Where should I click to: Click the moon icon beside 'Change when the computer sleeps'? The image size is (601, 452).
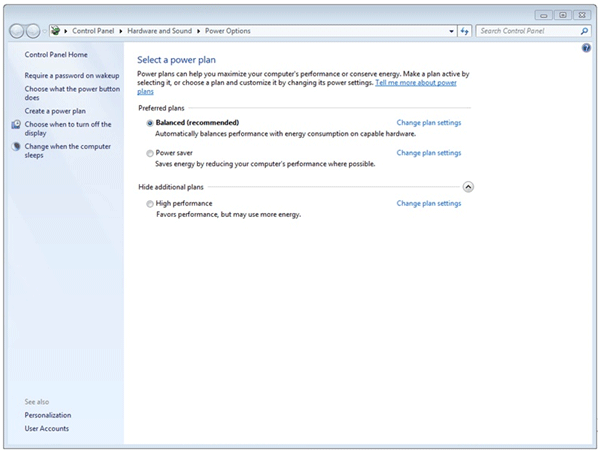tap(16, 146)
